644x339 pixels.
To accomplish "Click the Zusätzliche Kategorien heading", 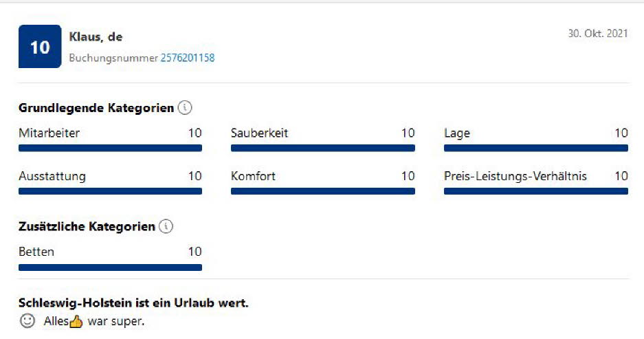I will [x=87, y=226].
